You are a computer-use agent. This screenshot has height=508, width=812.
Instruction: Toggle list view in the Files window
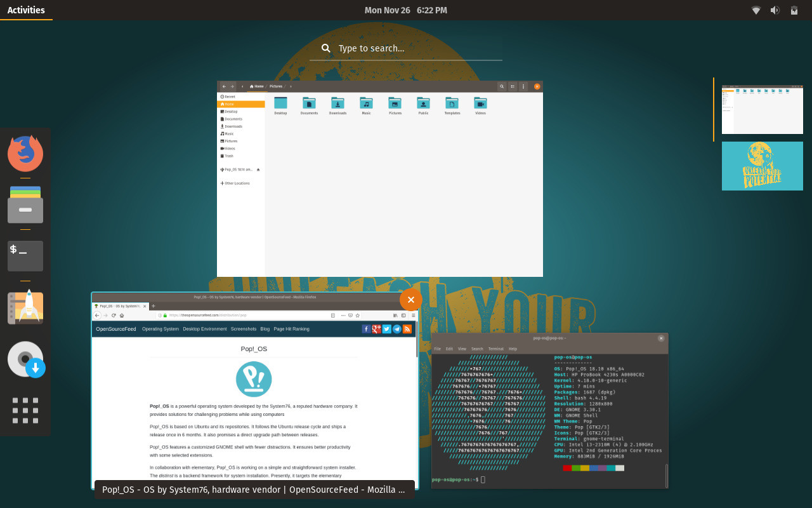512,86
